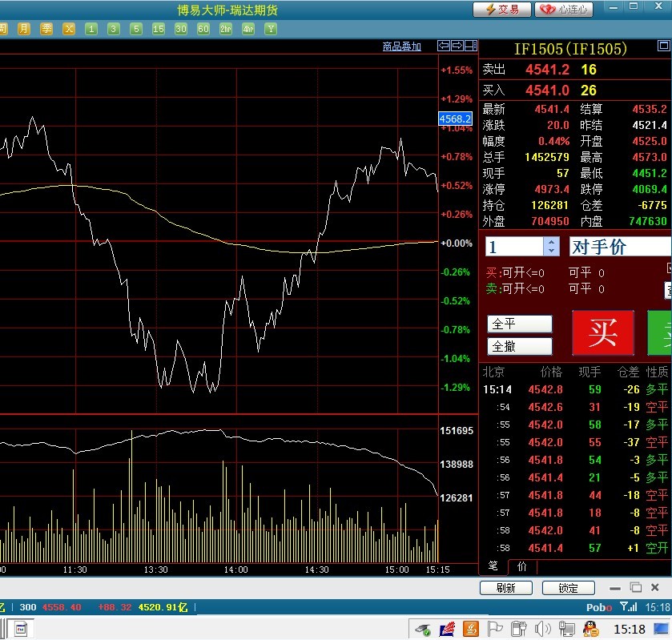672x640 pixels.
Task: Increase order quantity with up stepper arrow
Action: pos(551,242)
